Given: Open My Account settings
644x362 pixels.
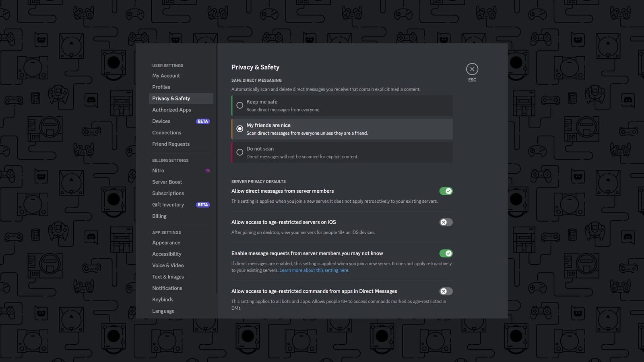Looking at the screenshot, I should [166, 75].
